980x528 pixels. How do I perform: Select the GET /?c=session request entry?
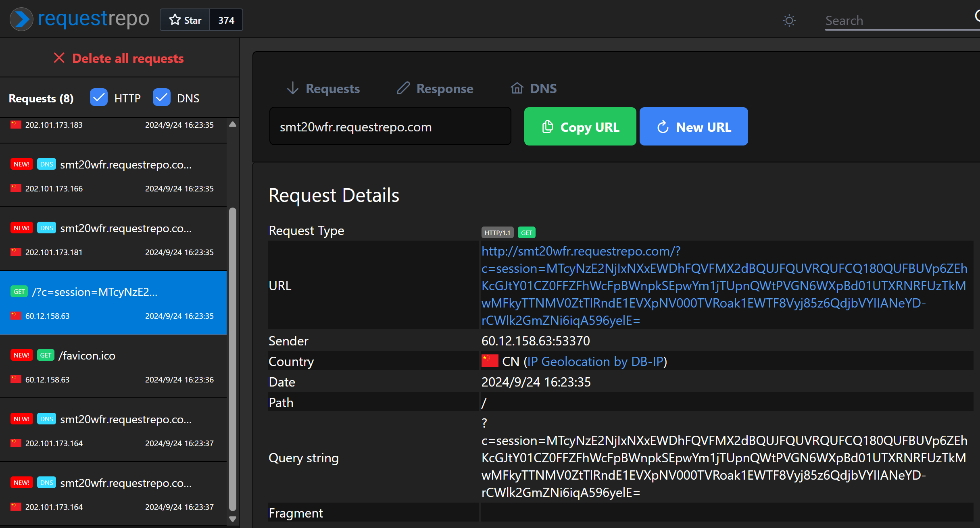(113, 303)
